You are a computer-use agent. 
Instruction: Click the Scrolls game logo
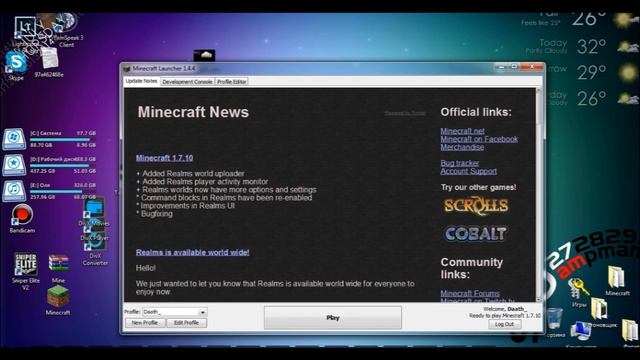(x=476, y=206)
